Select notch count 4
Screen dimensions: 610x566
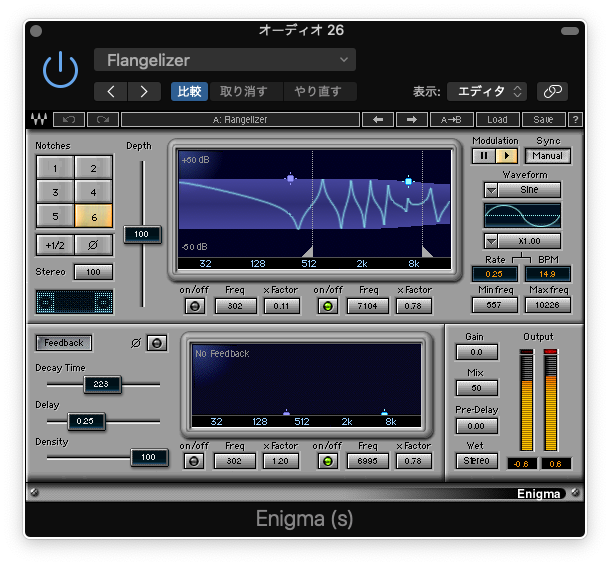click(x=93, y=192)
